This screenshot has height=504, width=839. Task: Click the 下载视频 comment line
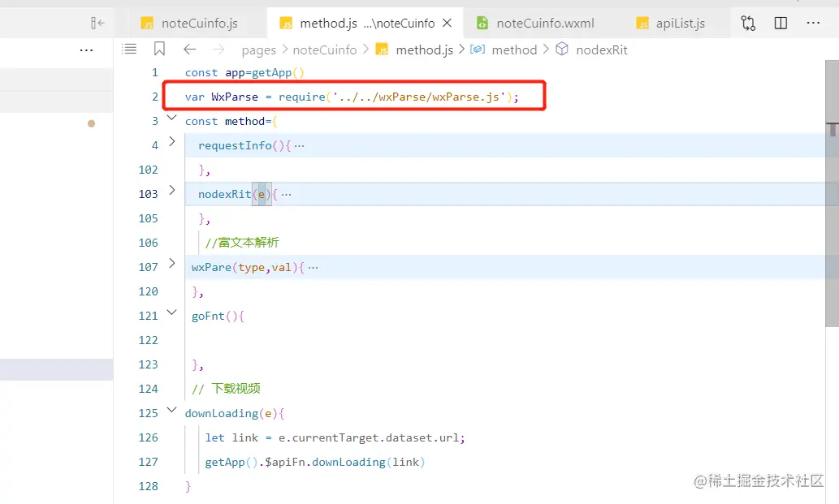[x=226, y=389]
